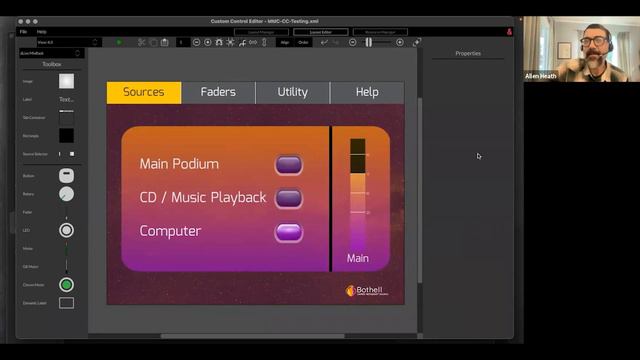Toggle the lit Computer source button
The image size is (640, 360).
tap(289, 233)
